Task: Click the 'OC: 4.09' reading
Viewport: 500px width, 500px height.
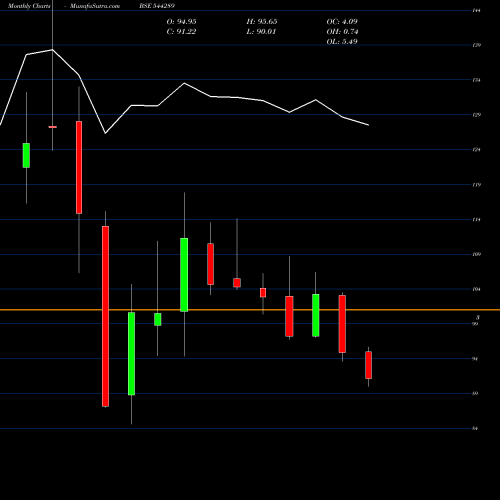Action: coord(342,22)
